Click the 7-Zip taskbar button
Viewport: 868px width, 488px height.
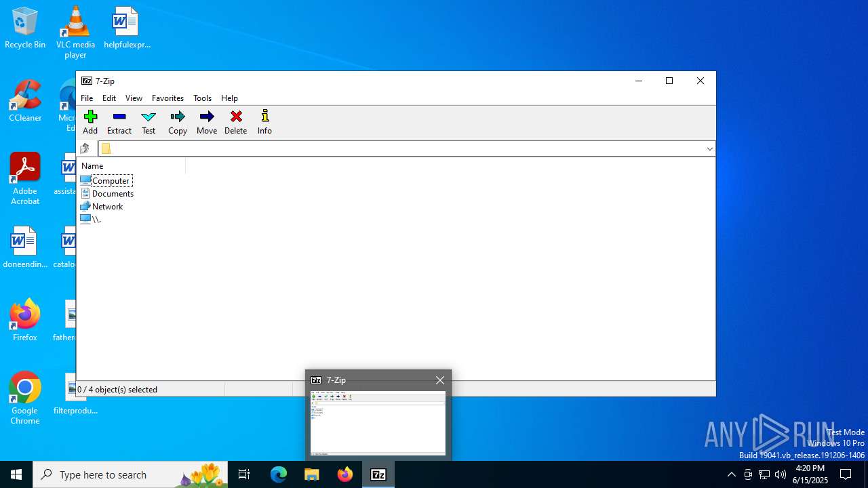click(x=378, y=474)
